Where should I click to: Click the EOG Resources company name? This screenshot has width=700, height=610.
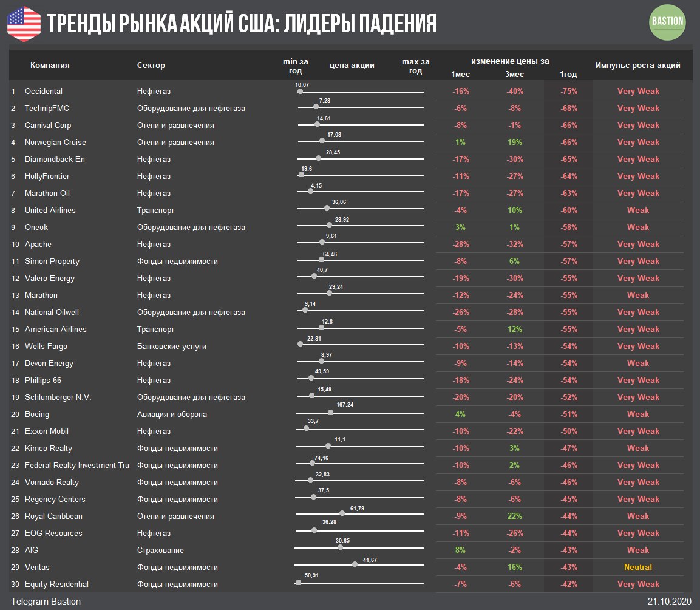53,534
